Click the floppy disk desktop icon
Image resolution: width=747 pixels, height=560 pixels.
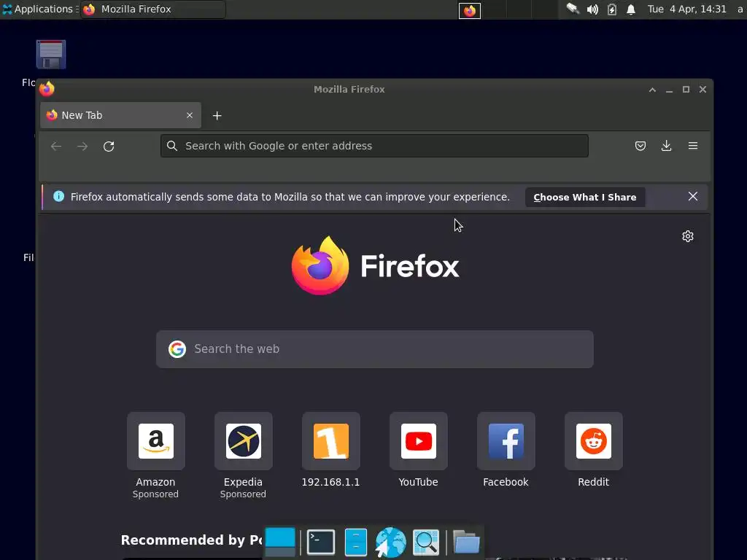(51, 54)
